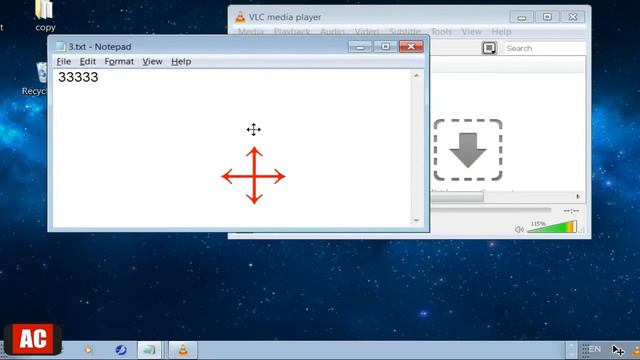The image size is (640, 360).
Task: Close the VLC media player window
Action: pos(573,17)
